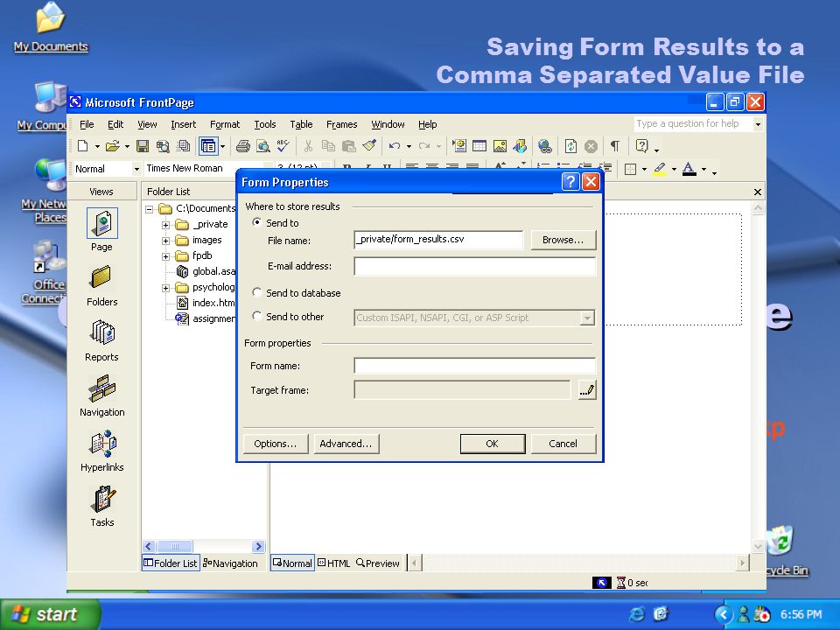
Task: Create a new page with New icon
Action: pyautogui.click(x=82, y=146)
